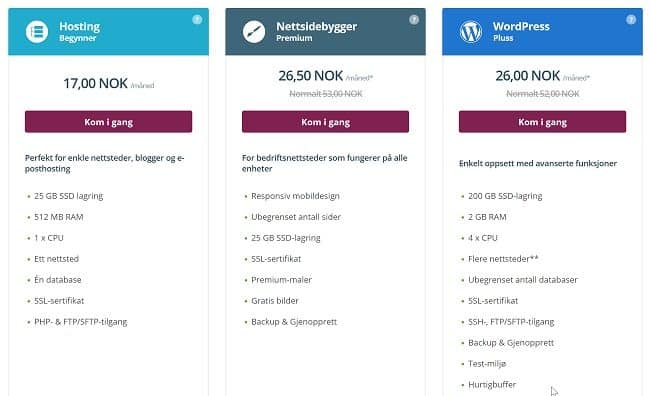
Task: Click the 17,00 NOK price
Action: pyautogui.click(x=95, y=83)
